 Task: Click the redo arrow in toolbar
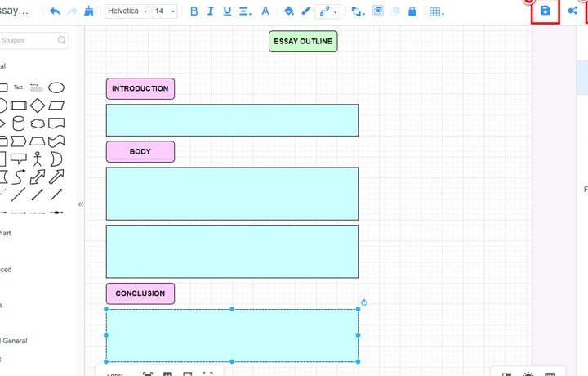(72, 11)
